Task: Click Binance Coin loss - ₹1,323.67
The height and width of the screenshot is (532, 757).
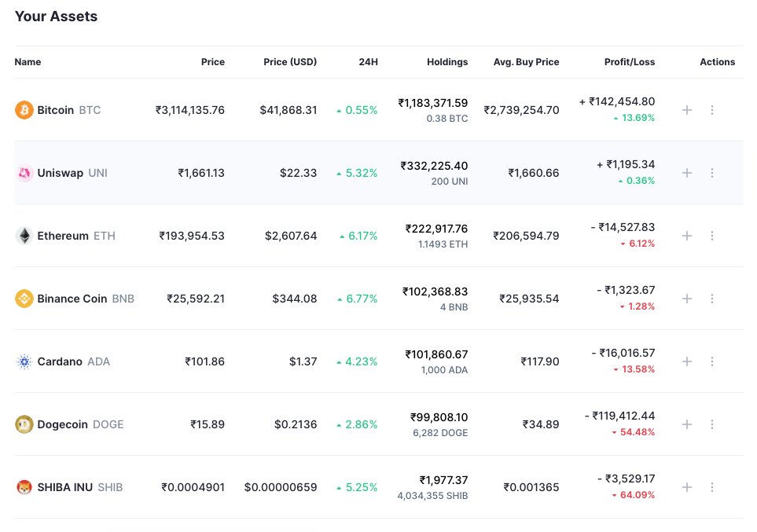Action: (x=626, y=290)
